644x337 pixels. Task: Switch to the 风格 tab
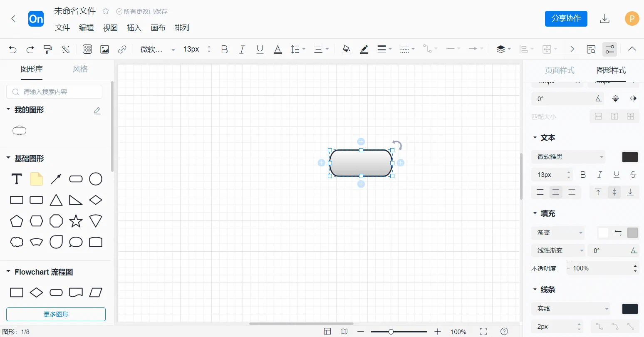point(80,69)
